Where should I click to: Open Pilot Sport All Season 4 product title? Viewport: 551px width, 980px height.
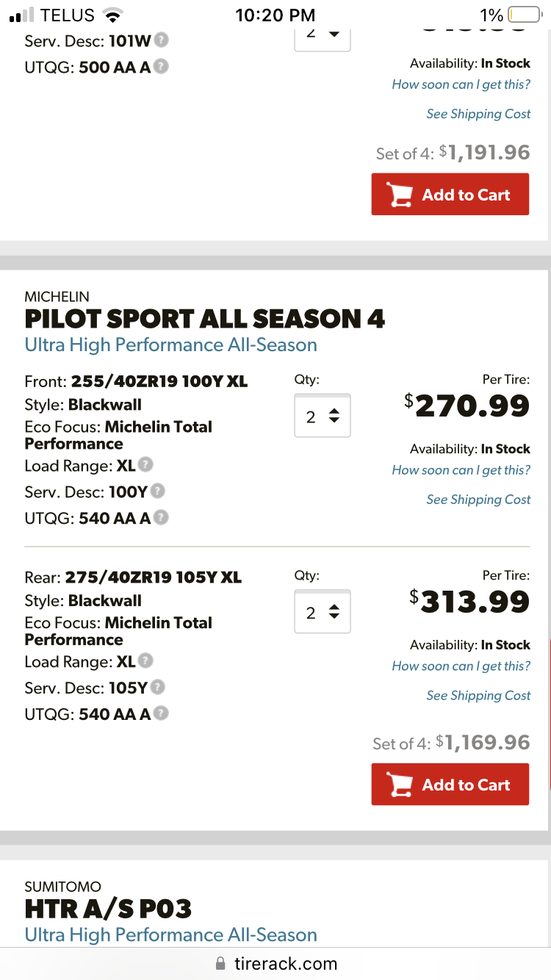click(x=205, y=319)
